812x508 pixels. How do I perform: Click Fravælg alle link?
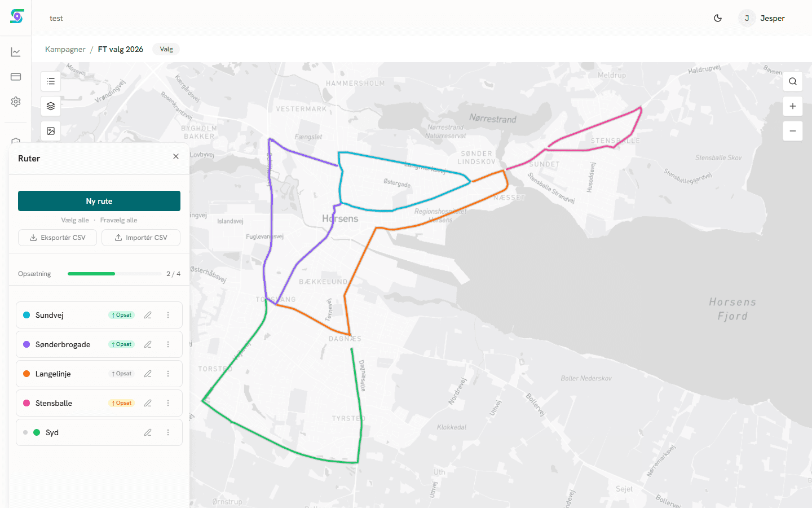point(118,220)
